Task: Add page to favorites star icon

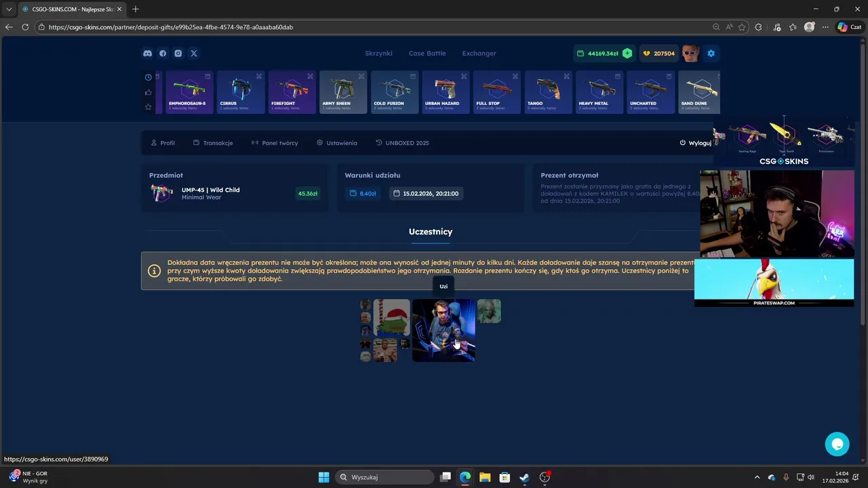Action: (x=742, y=27)
